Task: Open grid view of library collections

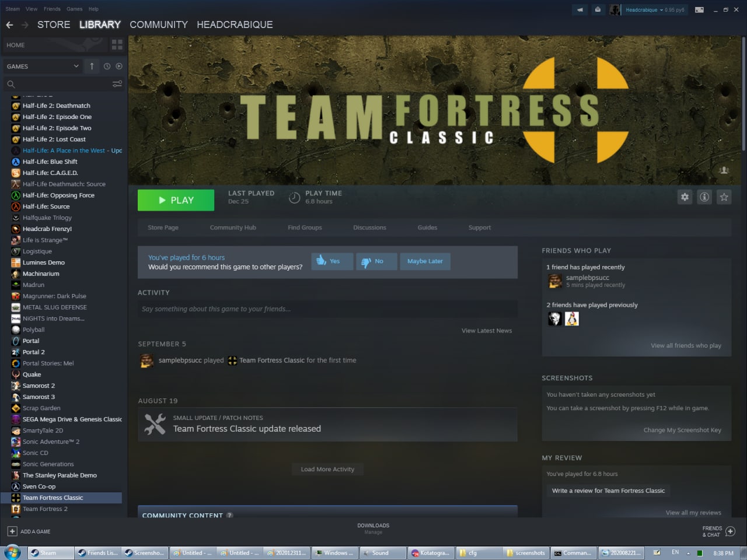Action: 117,44
